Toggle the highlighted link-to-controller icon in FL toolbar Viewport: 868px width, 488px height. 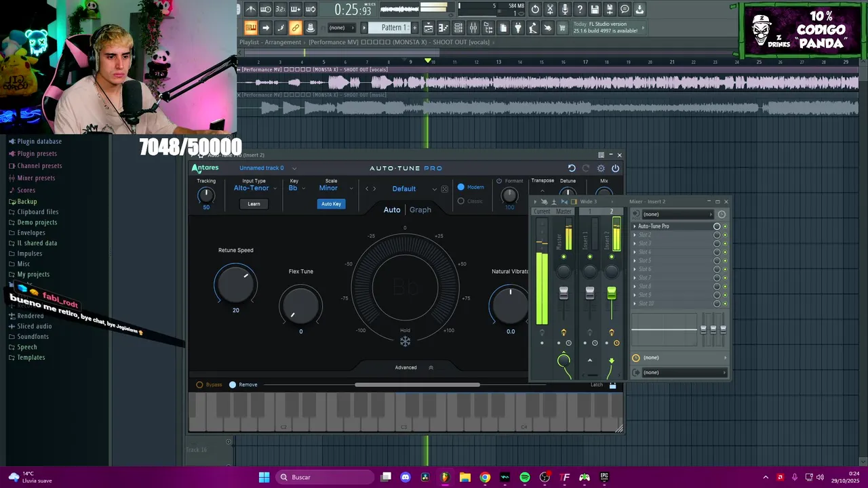[x=296, y=28]
